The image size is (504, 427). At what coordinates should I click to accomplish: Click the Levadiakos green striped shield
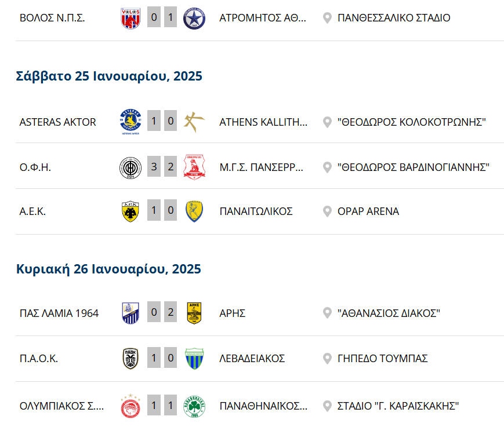pyautogui.click(x=194, y=359)
